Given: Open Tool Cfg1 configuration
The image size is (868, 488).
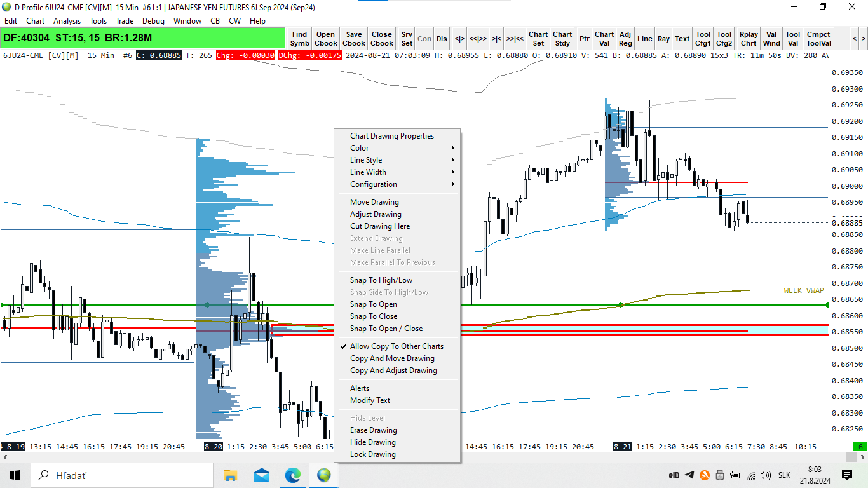Looking at the screenshot, I should [x=703, y=39].
